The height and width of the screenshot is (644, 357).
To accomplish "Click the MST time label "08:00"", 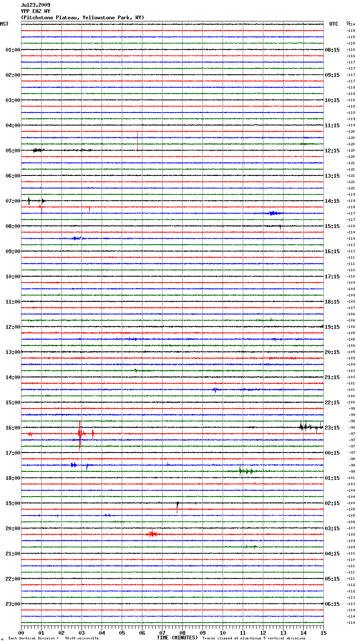I will click(x=13, y=226).
